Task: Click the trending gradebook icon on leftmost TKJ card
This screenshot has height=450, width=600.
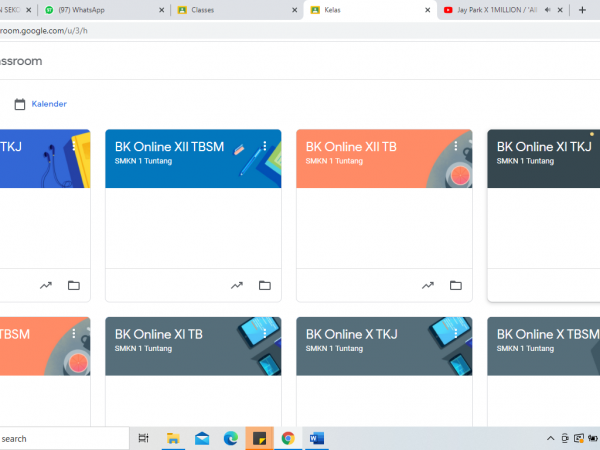Action: click(x=46, y=285)
